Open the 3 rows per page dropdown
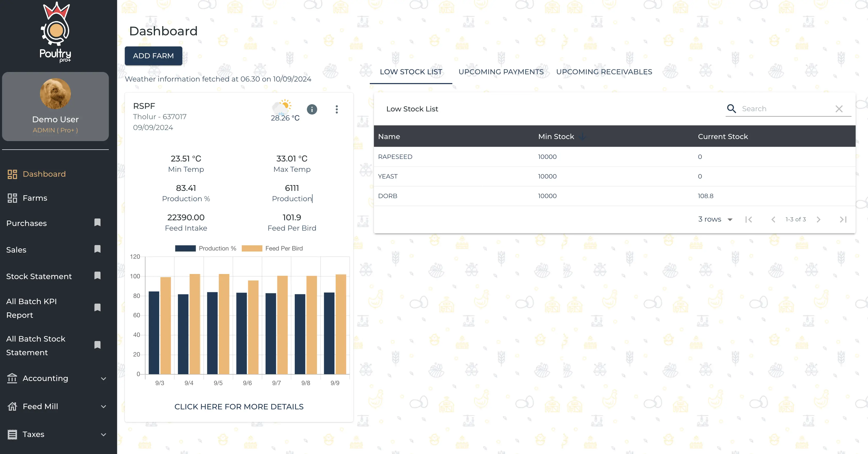This screenshot has height=454, width=868. pos(730,219)
